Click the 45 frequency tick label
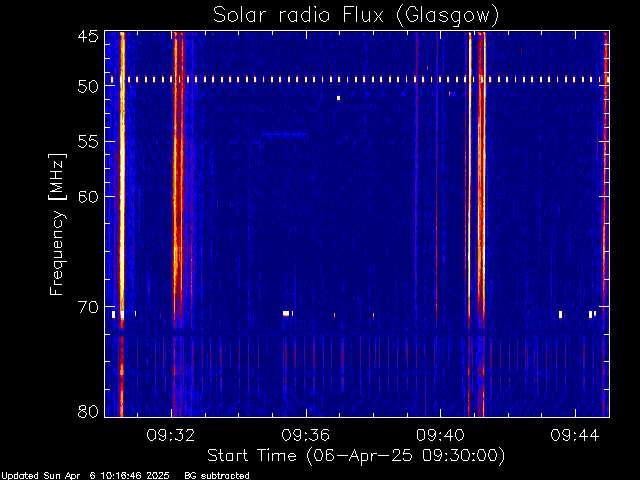 88,36
